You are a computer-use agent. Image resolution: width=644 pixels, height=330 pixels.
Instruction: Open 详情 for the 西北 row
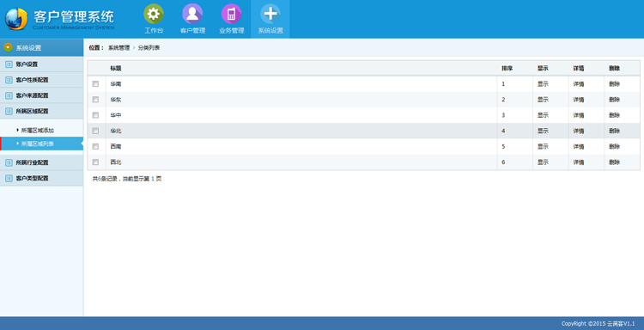(x=579, y=162)
